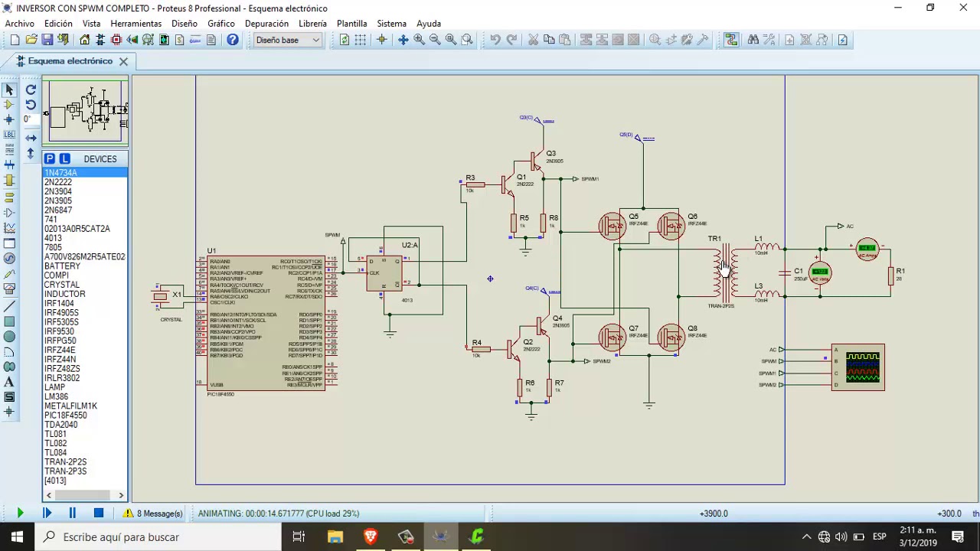Mirror horizontally with X-flip icon
This screenshot has height=551, width=980.
[31, 138]
